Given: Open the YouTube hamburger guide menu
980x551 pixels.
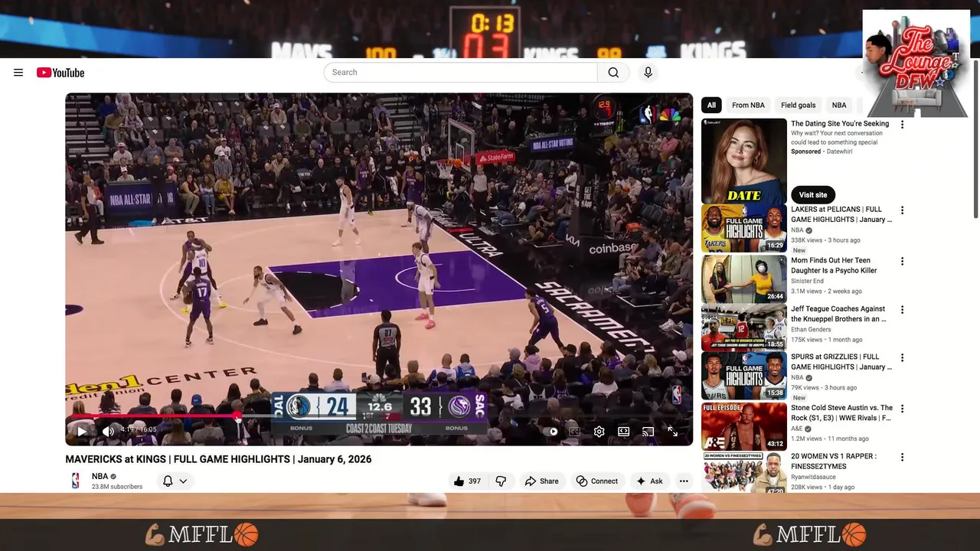Looking at the screenshot, I should click(18, 73).
